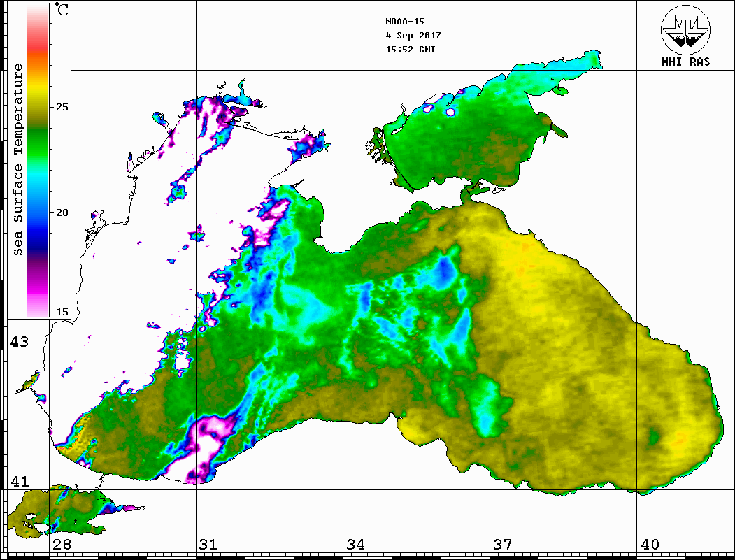Click the 25 tick on temperature scale
This screenshot has width=735, height=560.
coord(62,107)
